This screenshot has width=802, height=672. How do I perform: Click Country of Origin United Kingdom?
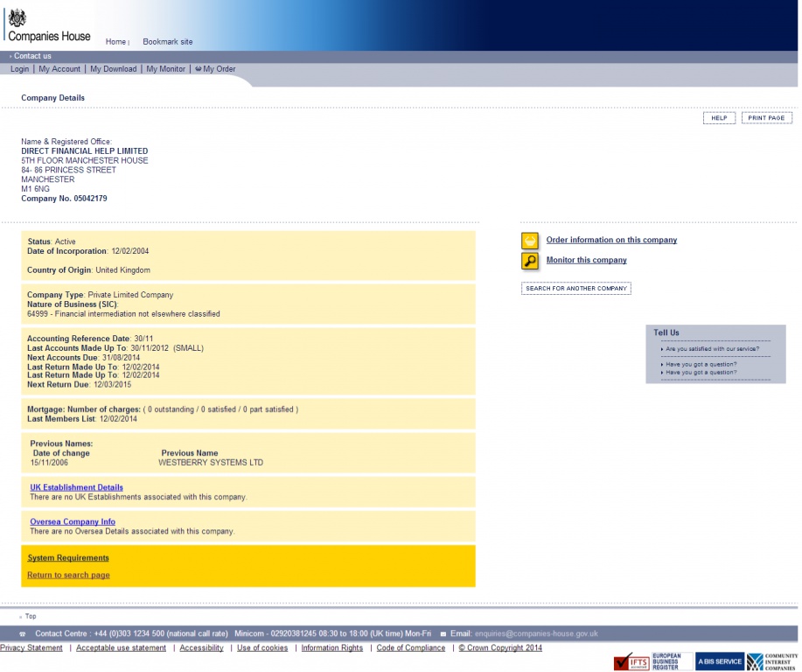[x=88, y=270]
